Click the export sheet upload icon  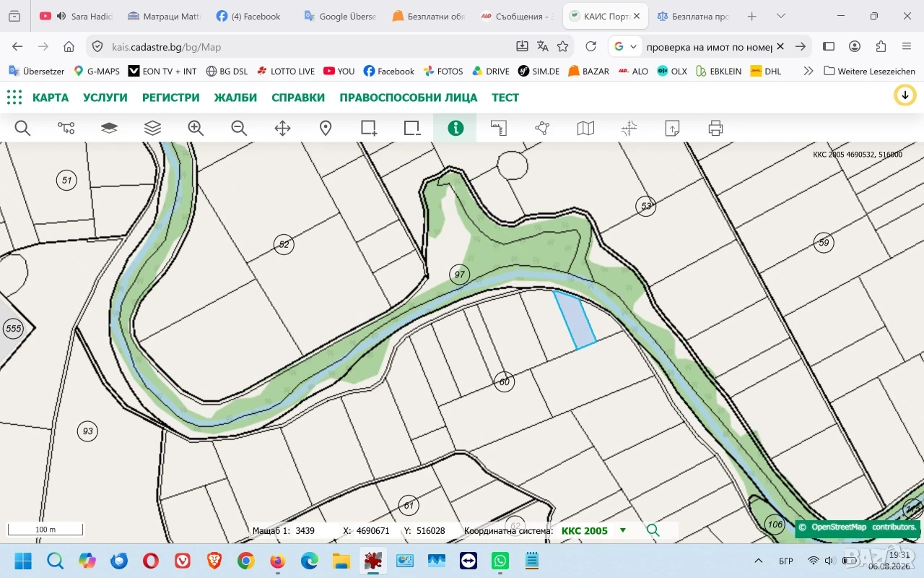click(x=672, y=128)
